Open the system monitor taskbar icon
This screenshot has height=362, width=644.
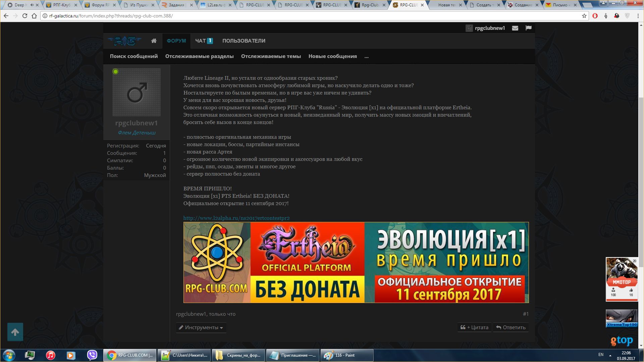coord(30,355)
